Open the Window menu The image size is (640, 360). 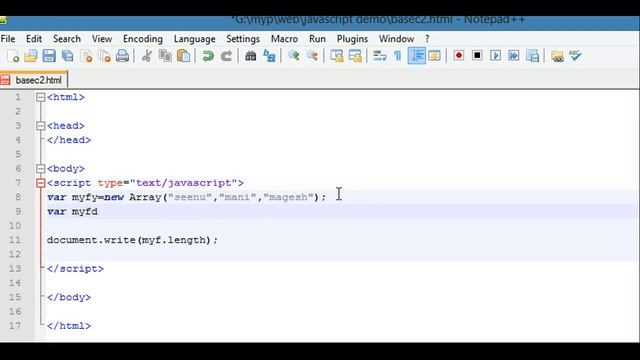396,39
